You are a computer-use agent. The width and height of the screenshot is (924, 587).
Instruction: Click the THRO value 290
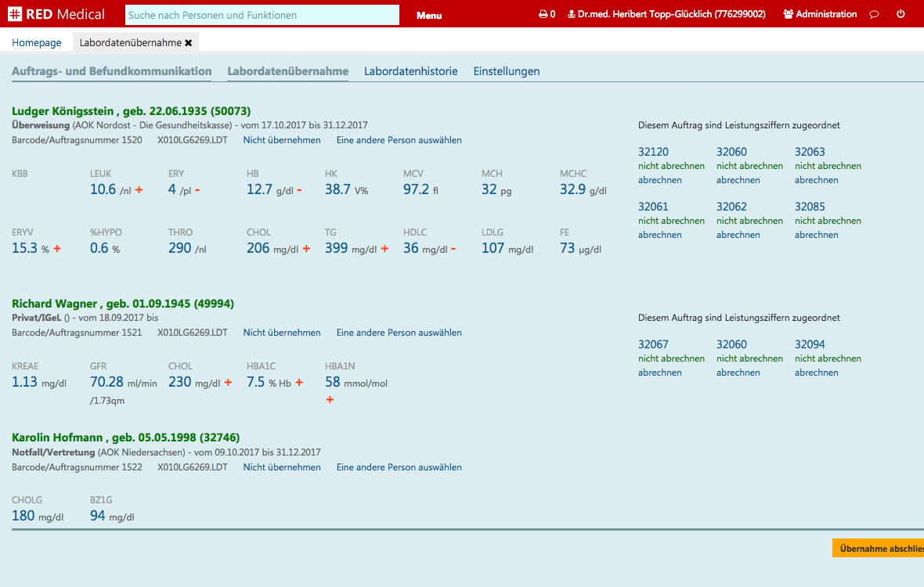click(180, 248)
